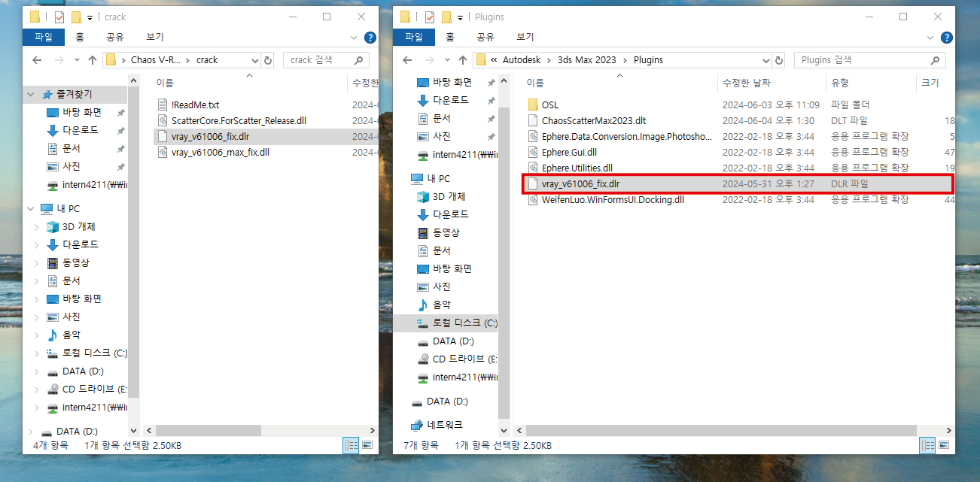This screenshot has width=980, height=482.
Task: Switch to details view in Plugins window
Action: 927,445
